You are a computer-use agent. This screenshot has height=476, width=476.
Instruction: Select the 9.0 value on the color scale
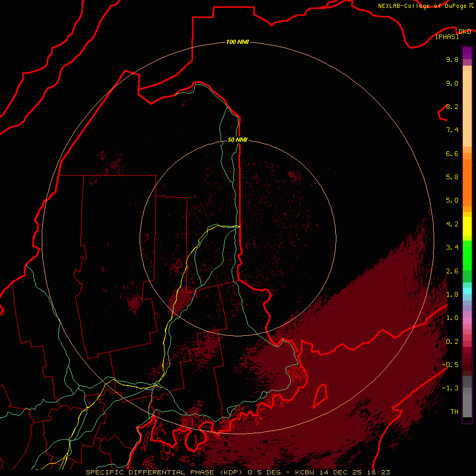click(452, 83)
